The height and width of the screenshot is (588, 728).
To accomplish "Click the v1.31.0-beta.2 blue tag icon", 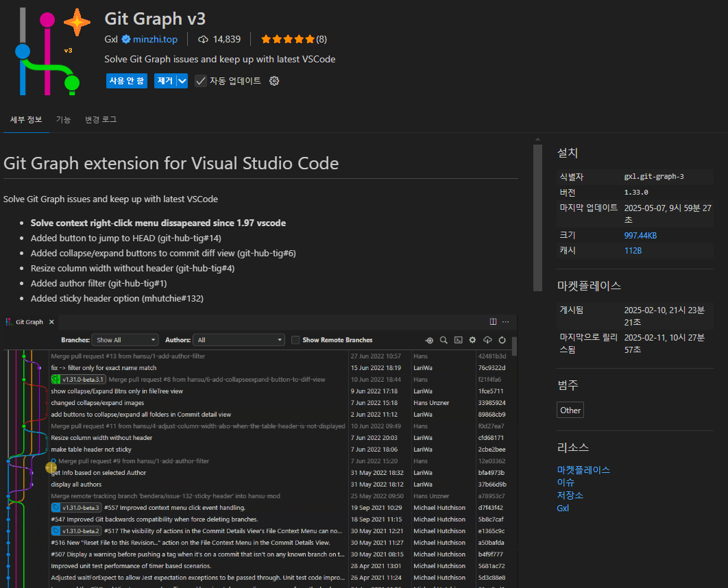I will pyautogui.click(x=56, y=531).
